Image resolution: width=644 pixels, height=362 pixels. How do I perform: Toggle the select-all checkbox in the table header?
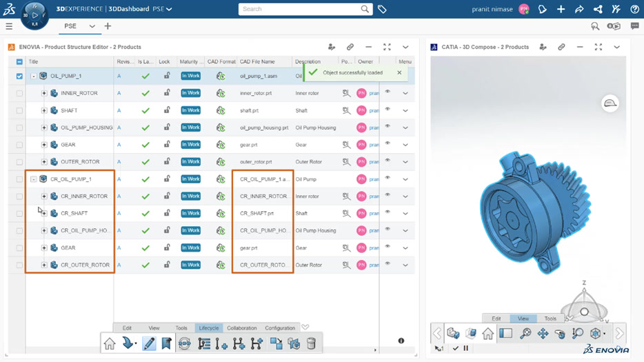point(19,61)
